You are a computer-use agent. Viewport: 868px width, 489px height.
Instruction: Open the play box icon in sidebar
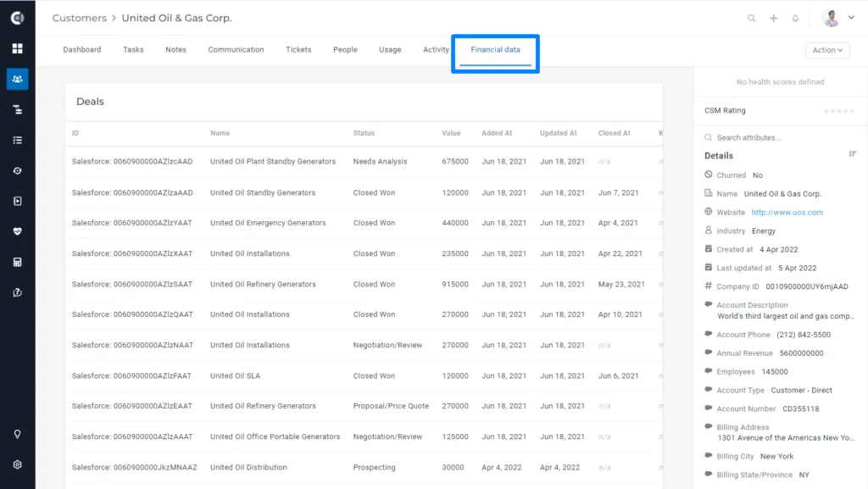point(17,202)
